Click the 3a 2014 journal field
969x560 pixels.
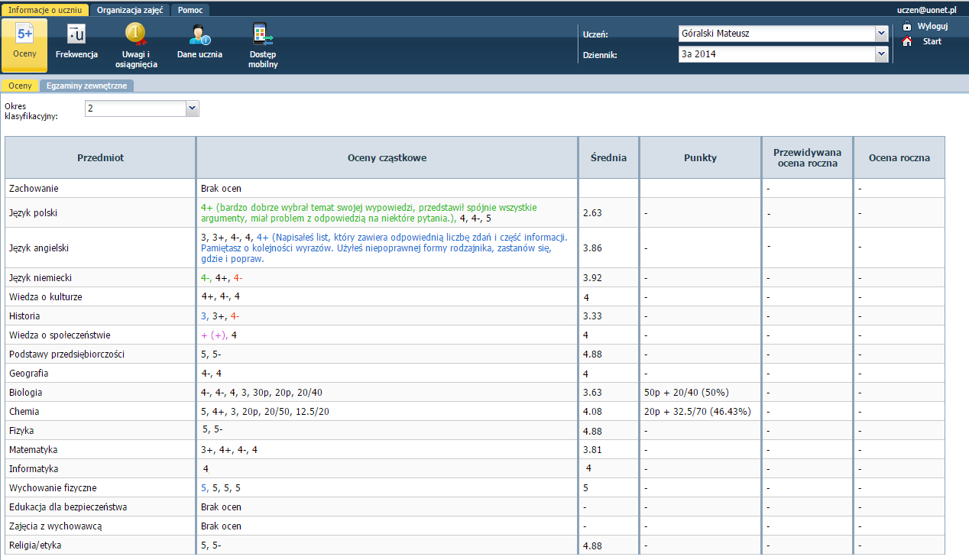(x=776, y=54)
